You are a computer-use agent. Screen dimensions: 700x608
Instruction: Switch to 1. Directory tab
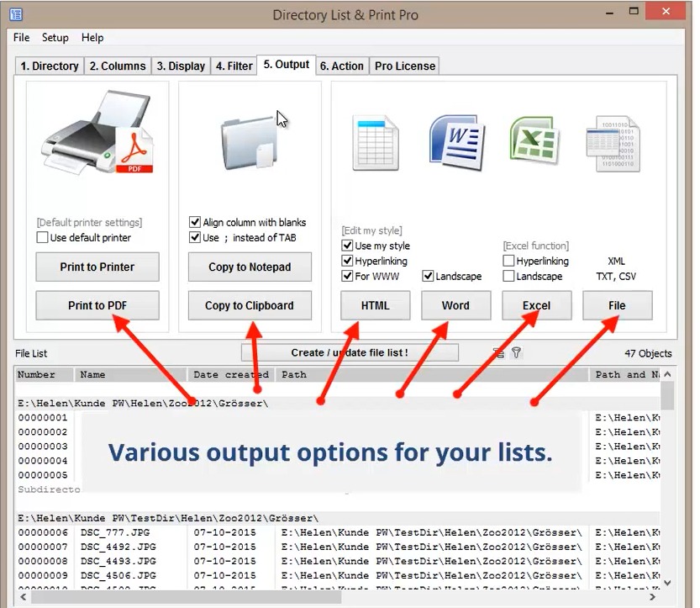click(49, 66)
